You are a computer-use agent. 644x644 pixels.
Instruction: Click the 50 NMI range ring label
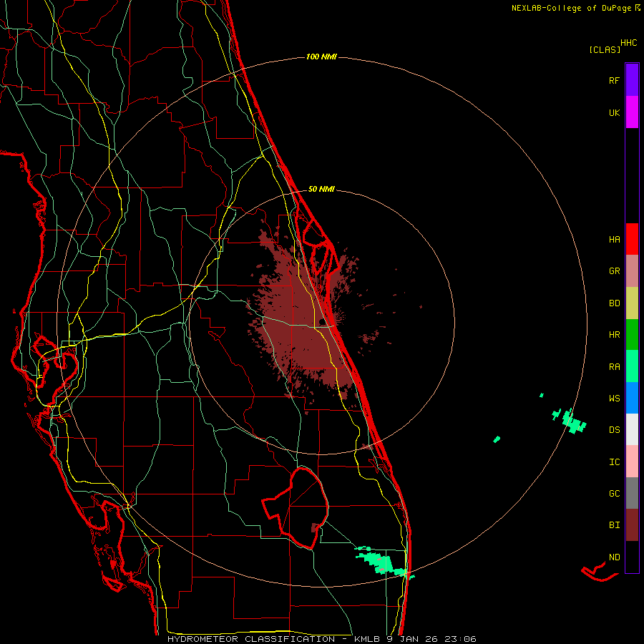point(321,189)
